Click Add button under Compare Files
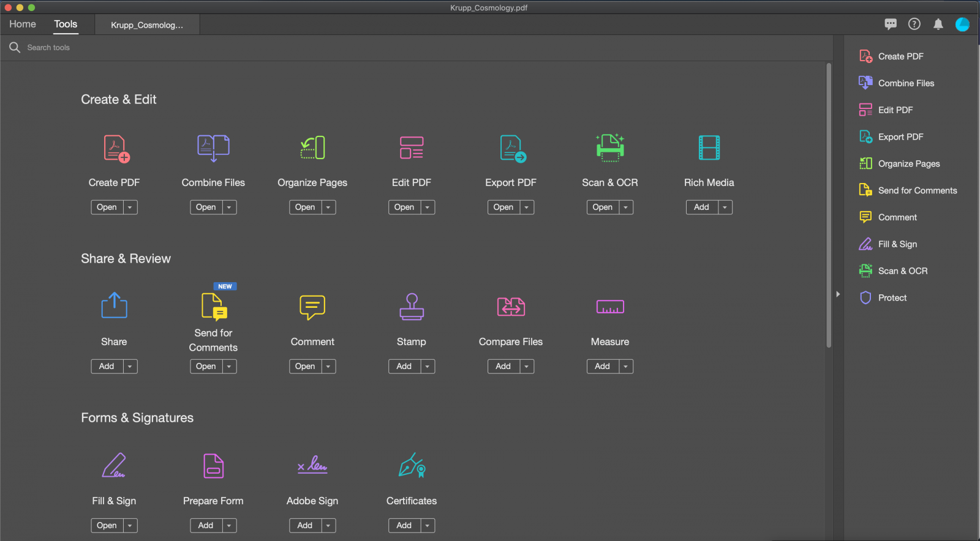This screenshot has height=541, width=980. (x=503, y=367)
